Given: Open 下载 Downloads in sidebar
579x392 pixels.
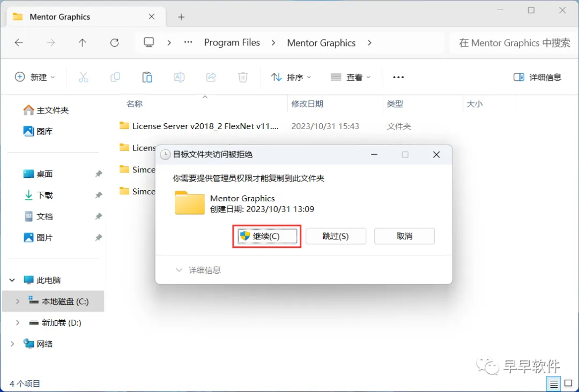Looking at the screenshot, I should coord(39,195).
